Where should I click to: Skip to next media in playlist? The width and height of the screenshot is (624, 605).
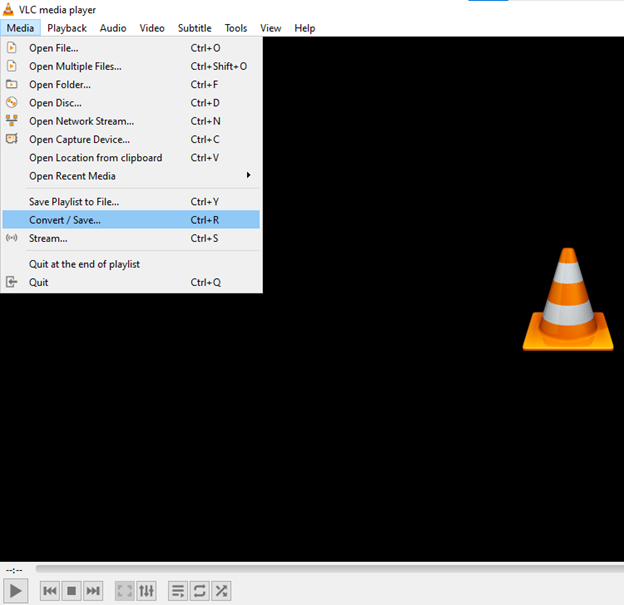93,591
